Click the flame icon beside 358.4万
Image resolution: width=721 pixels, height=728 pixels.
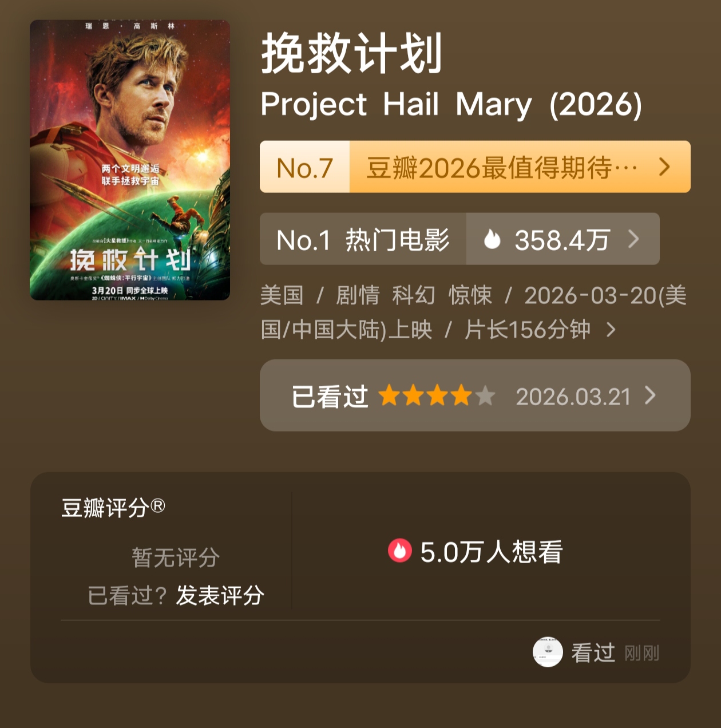point(492,239)
